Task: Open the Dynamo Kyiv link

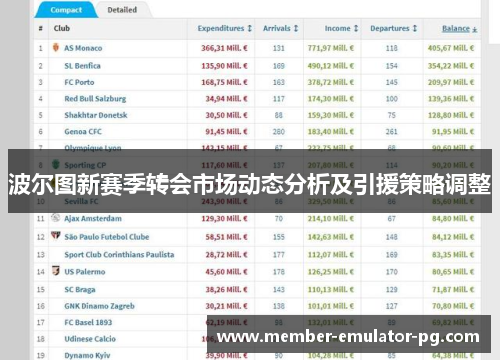Action: point(87,355)
